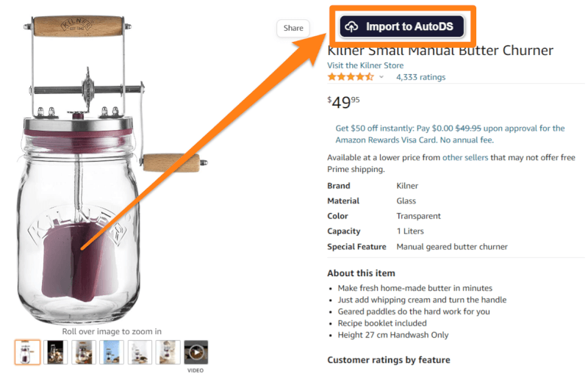Click the $49.95 price

[344, 103]
